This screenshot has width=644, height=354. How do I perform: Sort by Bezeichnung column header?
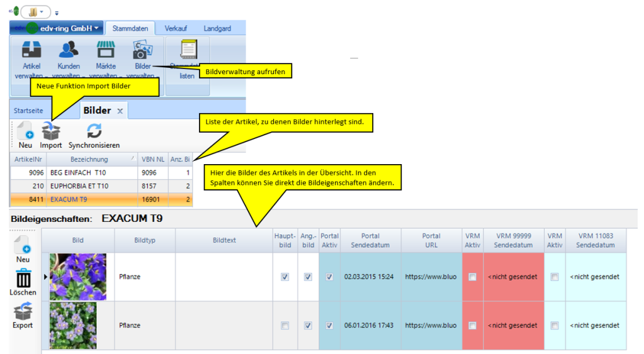click(89, 160)
